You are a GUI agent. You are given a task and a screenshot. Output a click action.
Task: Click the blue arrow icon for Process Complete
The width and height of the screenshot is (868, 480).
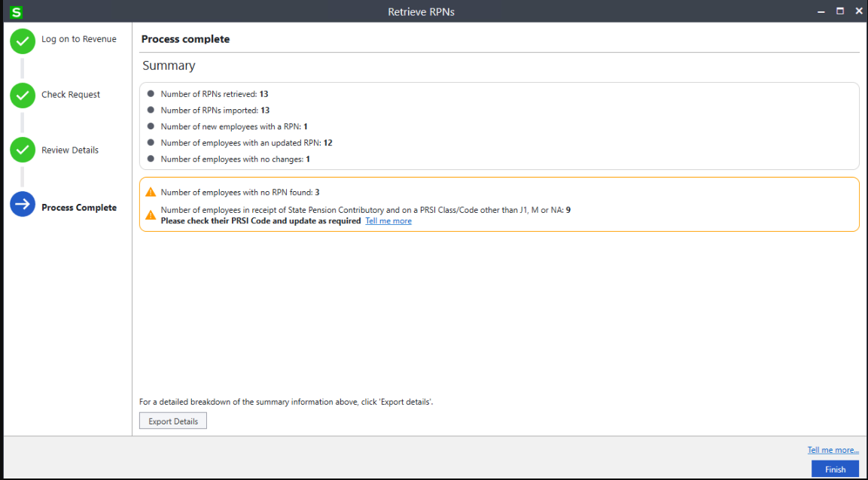pos(23,204)
